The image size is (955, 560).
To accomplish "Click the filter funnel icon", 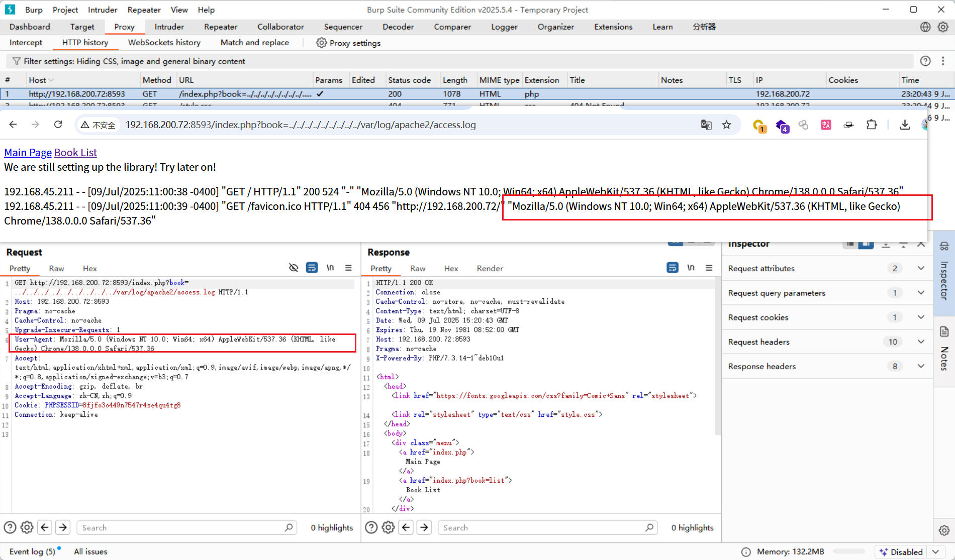I will point(17,61).
